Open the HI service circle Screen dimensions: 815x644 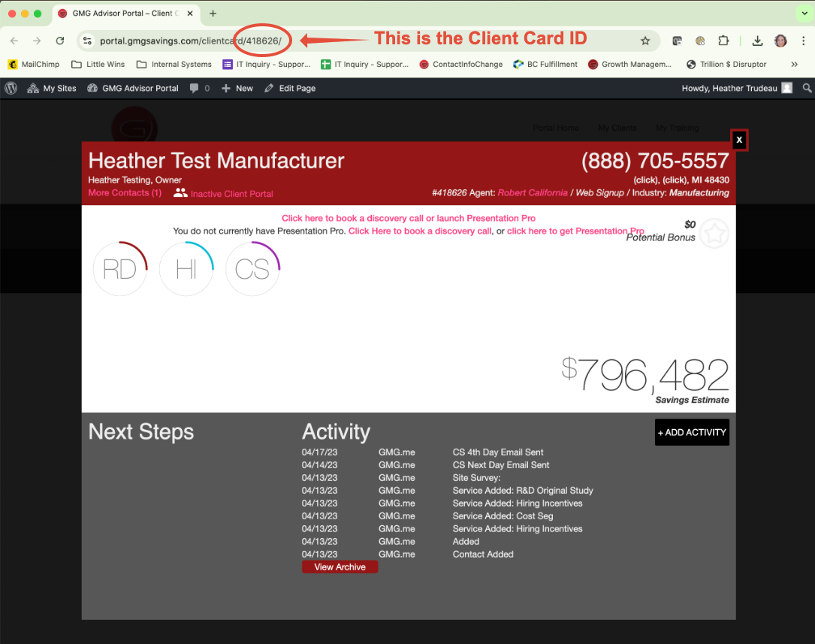186,269
